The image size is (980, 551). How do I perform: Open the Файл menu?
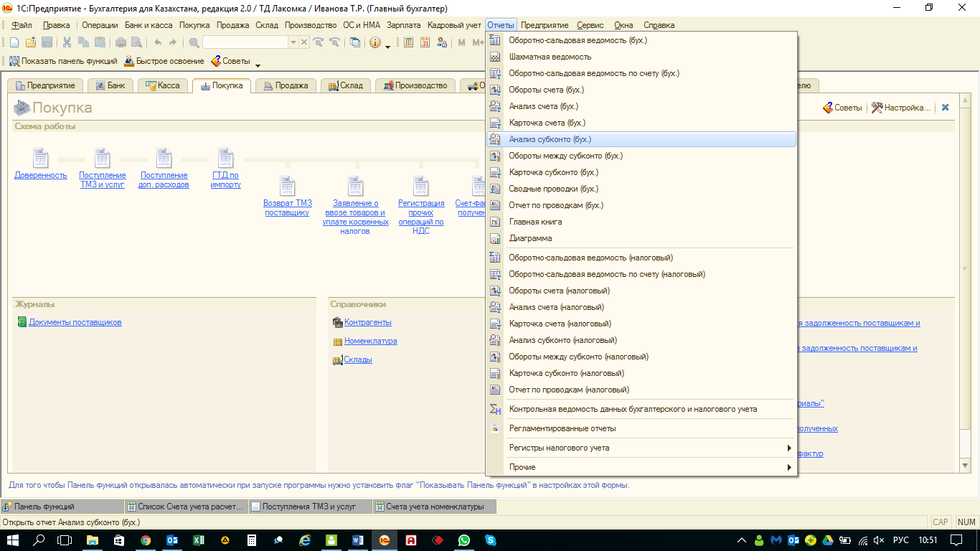(22, 25)
